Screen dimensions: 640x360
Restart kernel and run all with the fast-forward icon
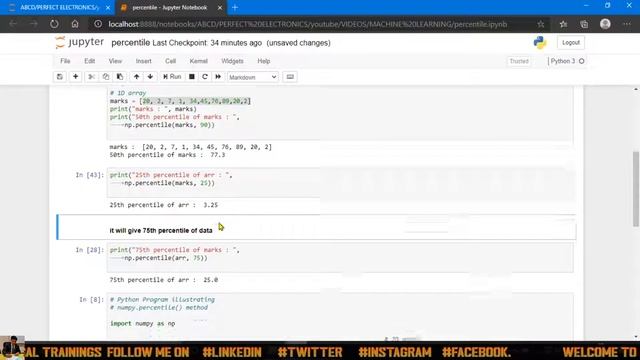pyautogui.click(x=218, y=77)
